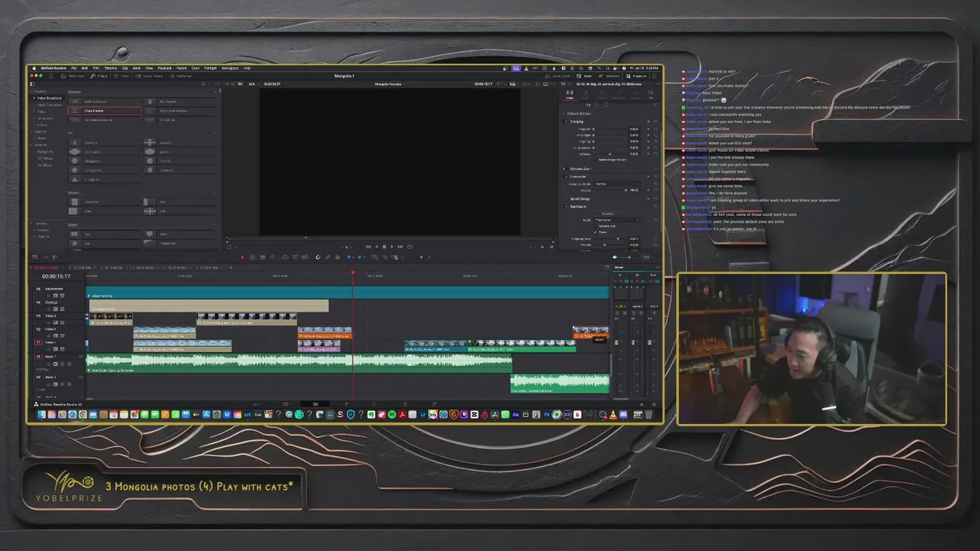Open Composite Mode Normal dropdown
The width and height of the screenshot is (980, 551).
[x=617, y=184]
